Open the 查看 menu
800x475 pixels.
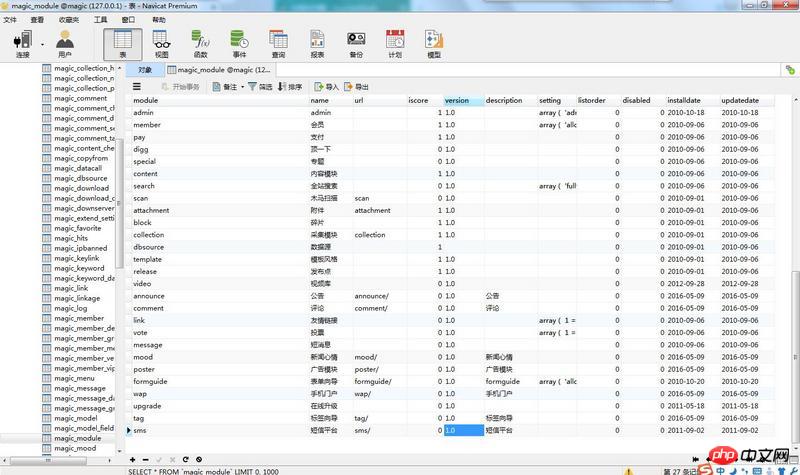click(37, 20)
